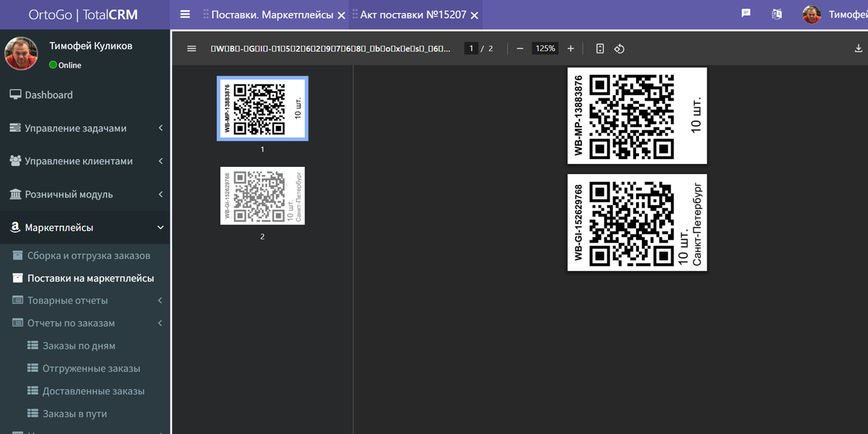Close the Акт поставки №15207 tab
This screenshot has height=434, width=868.
pyautogui.click(x=474, y=15)
